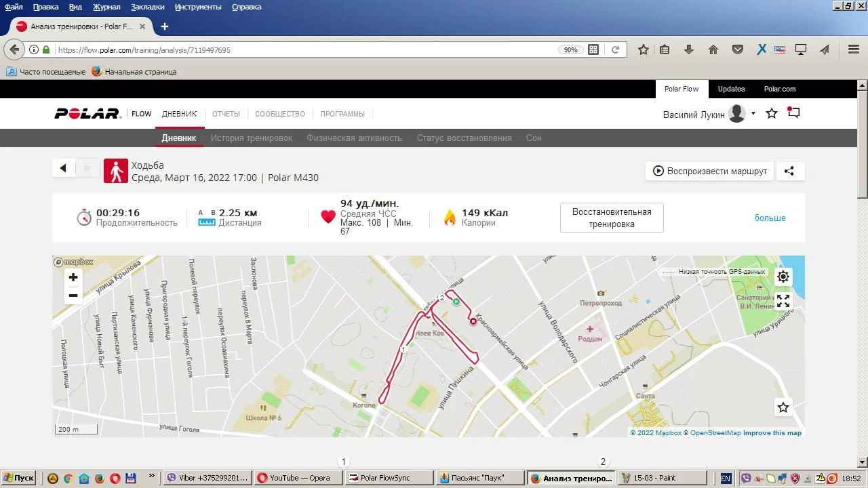
Task: Switch to Viber window in taskbar
Action: click(x=209, y=478)
